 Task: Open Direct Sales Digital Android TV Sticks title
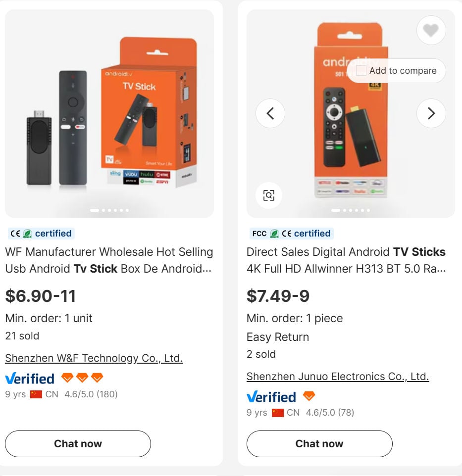[346, 260]
